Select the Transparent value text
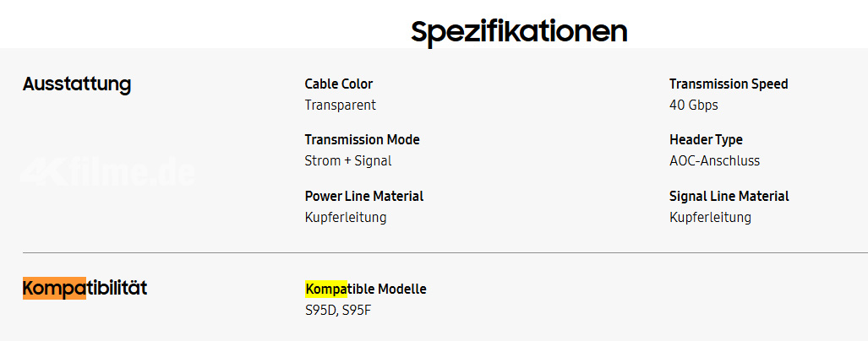 tap(340, 105)
